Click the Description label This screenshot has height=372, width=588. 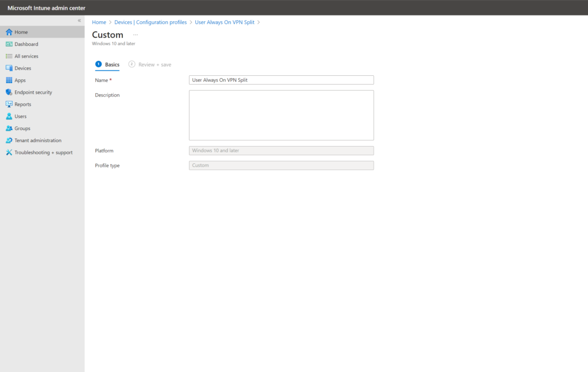107,95
